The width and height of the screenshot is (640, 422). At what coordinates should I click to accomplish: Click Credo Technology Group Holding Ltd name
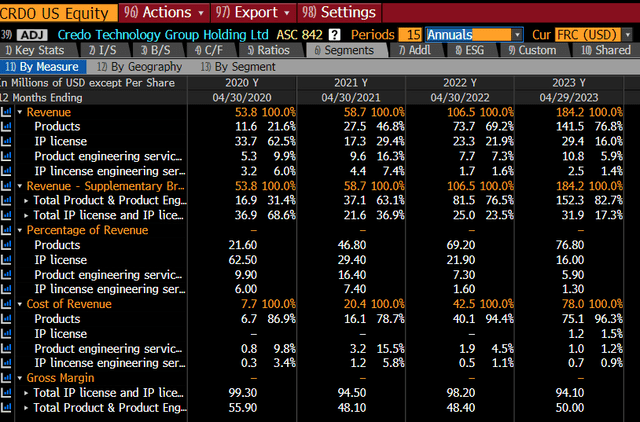click(163, 35)
